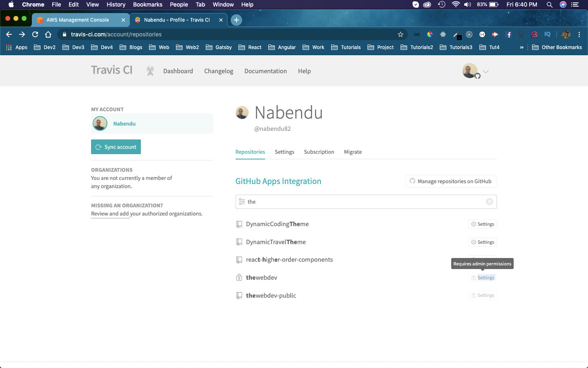Click the thewebdev-public repository icon

click(x=239, y=295)
